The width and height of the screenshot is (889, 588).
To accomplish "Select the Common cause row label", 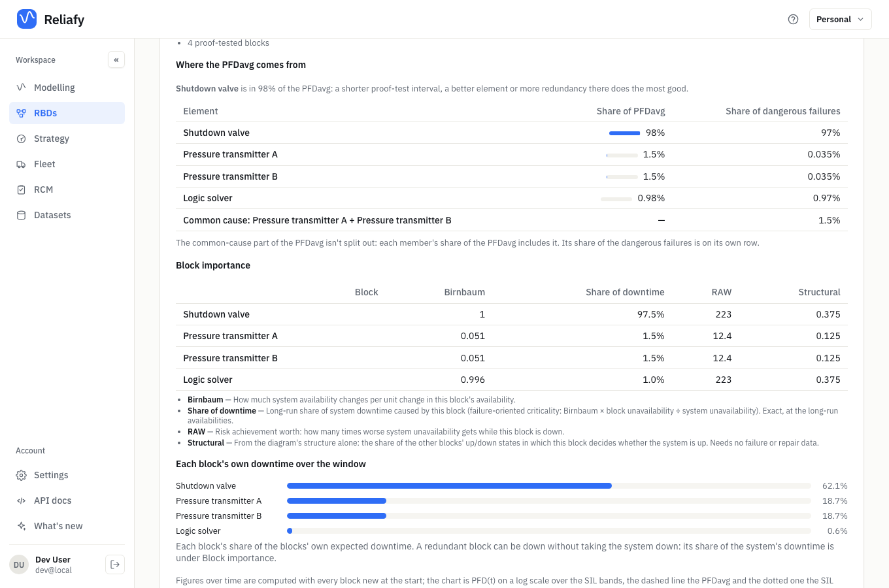I will click(317, 220).
